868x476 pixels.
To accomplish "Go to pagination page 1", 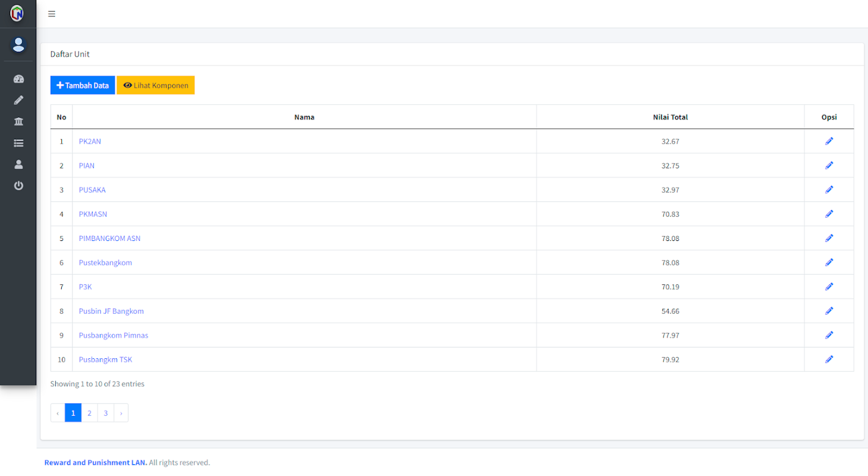I will pos(73,412).
